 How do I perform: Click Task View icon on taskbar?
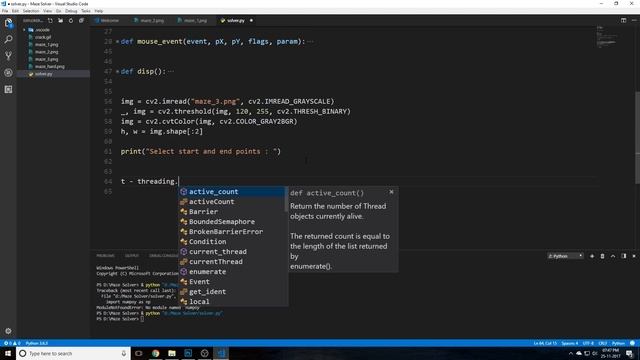point(139,353)
